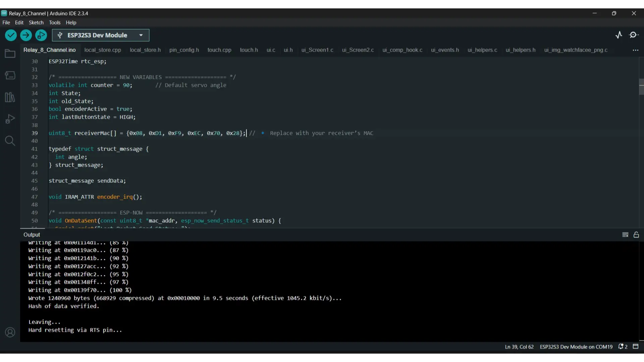Open the Search sidebar panel
644x362 pixels.
click(x=10, y=141)
